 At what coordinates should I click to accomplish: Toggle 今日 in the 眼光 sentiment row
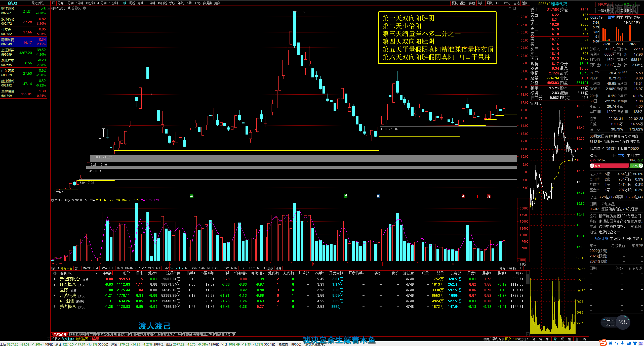(x=613, y=155)
